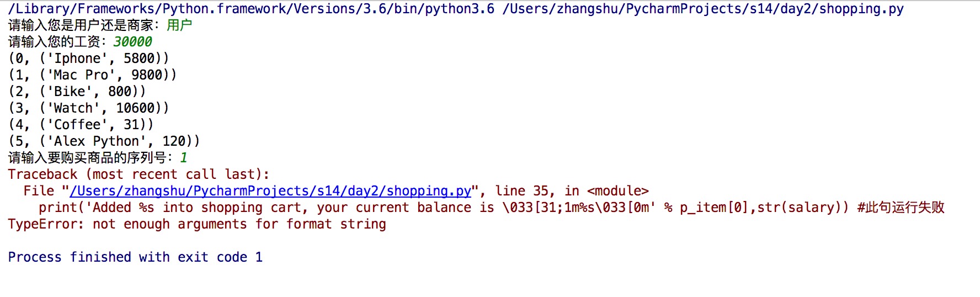
Task: Click the 请输入要购买商品的序列号 prompt text
Action: 87,158
